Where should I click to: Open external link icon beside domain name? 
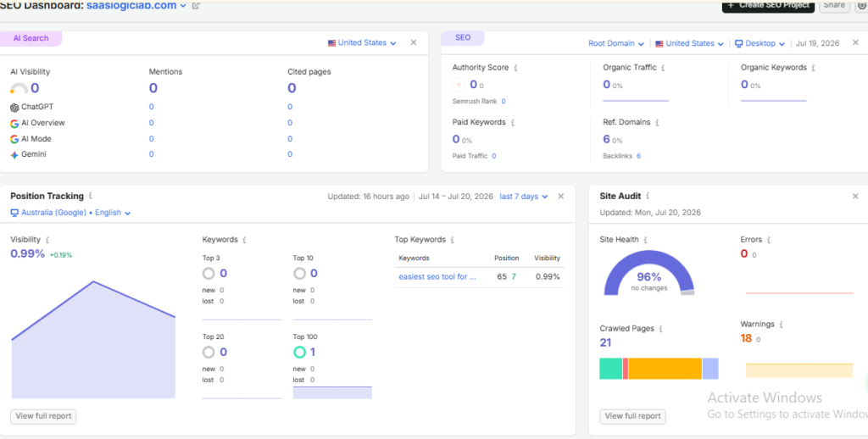point(196,6)
